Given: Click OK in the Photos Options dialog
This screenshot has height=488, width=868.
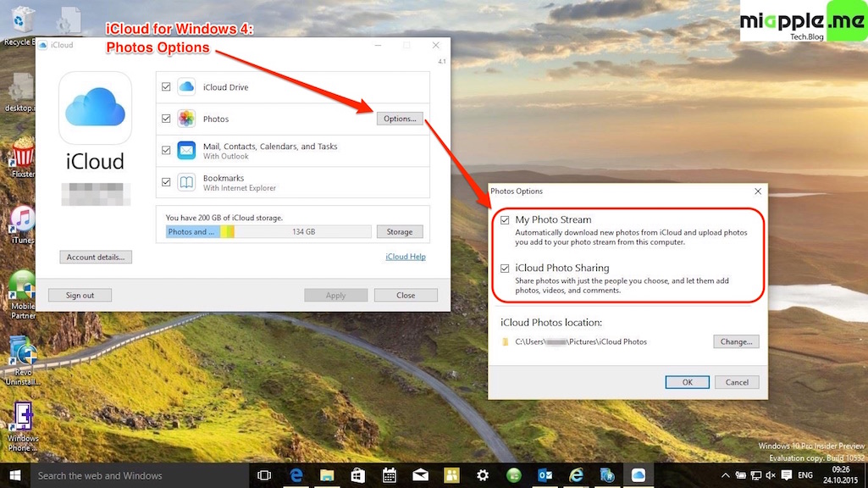Looking at the screenshot, I should coord(688,382).
